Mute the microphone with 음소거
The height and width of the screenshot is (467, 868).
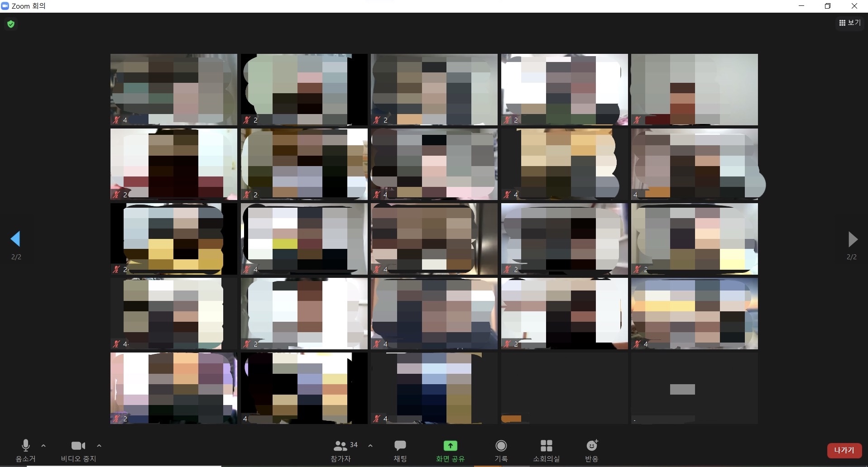(x=26, y=450)
